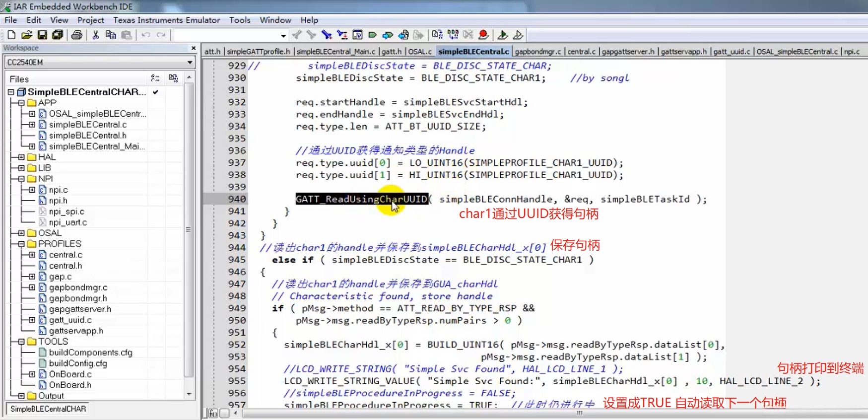Image resolution: width=868 pixels, height=420 pixels.
Task: Click the Toggle Bookmark icon
Action: (x=373, y=35)
